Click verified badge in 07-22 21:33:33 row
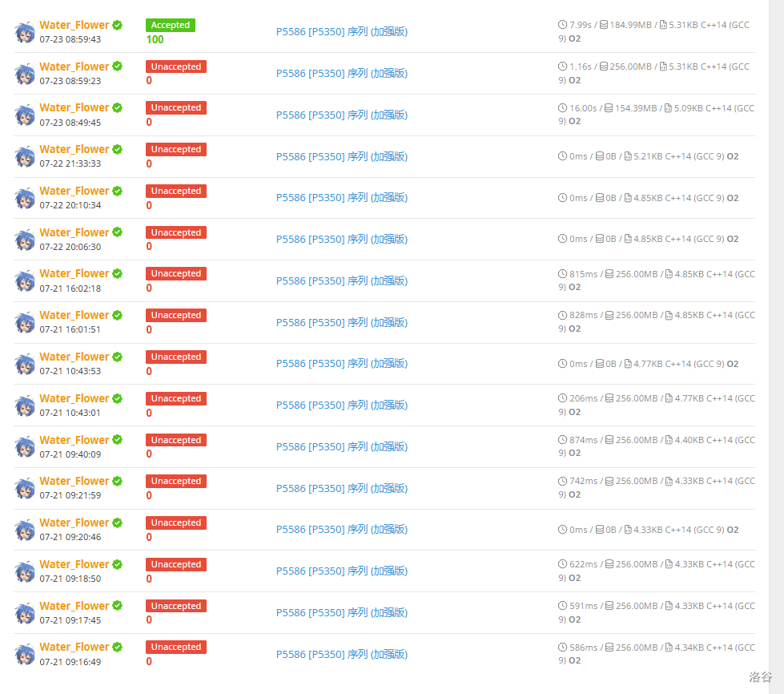 [118, 149]
